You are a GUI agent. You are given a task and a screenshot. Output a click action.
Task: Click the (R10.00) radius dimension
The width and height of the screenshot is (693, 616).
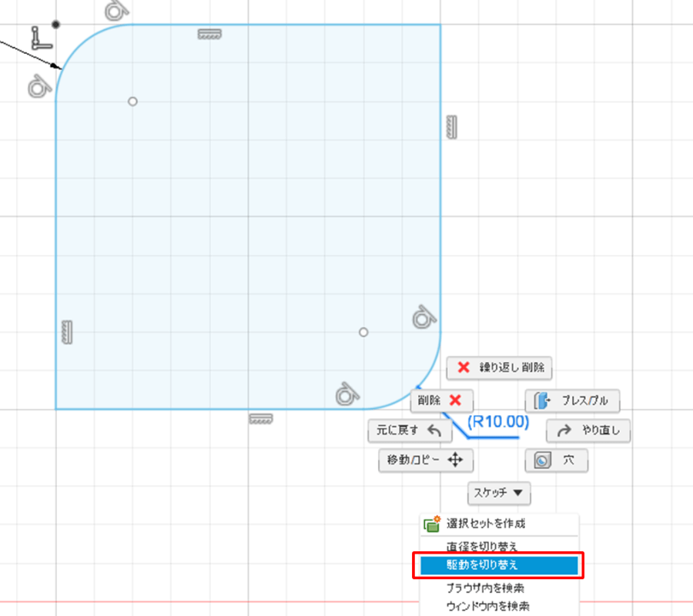point(498,421)
